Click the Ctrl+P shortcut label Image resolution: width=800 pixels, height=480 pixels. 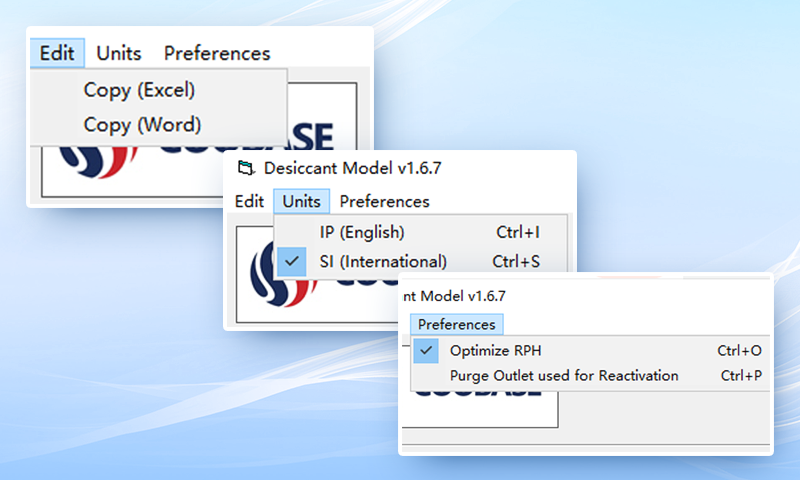(x=741, y=376)
